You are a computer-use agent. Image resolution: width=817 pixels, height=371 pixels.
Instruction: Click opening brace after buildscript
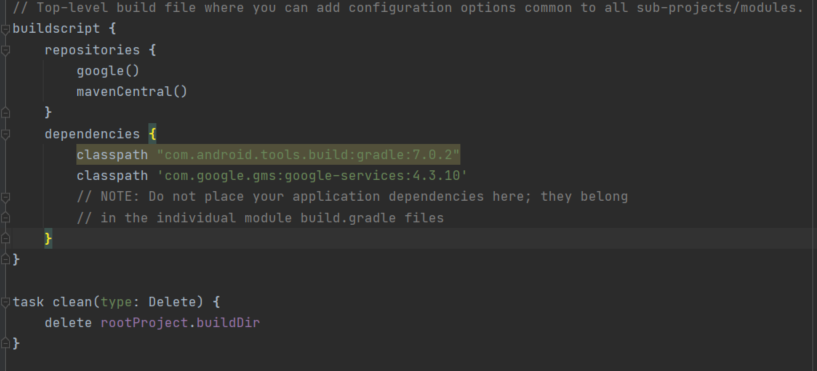pos(112,29)
